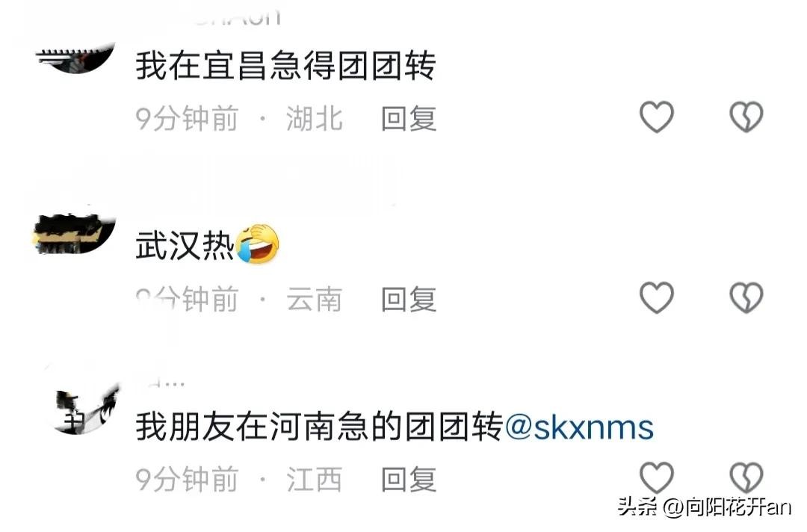Like the Yichang comment with the heart icon
The height and width of the screenshot is (532, 807).
point(656,117)
